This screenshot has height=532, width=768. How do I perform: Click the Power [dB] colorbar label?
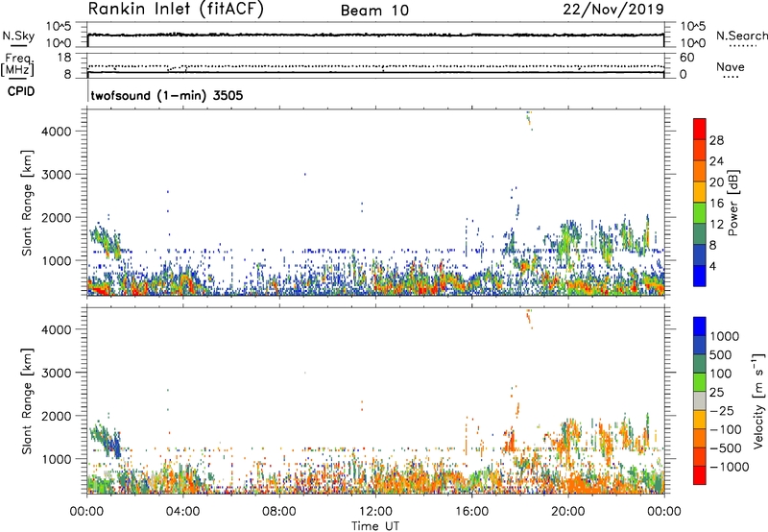click(x=732, y=203)
